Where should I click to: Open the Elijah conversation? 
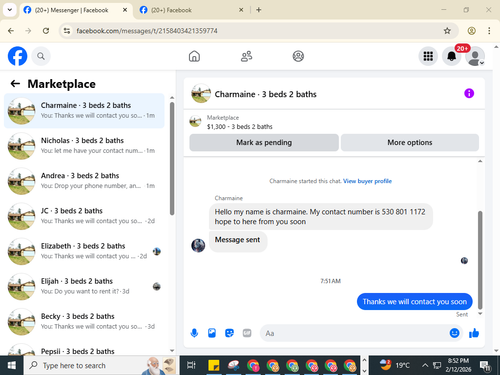coord(84,286)
